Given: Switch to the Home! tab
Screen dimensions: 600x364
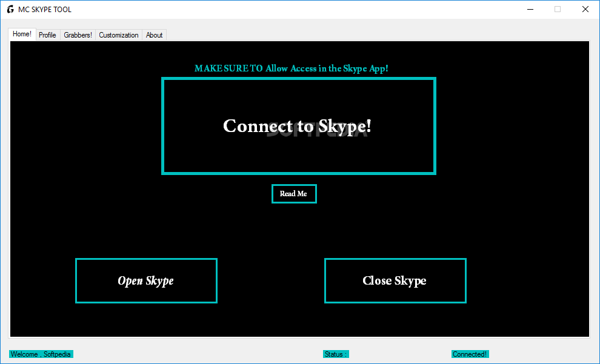Looking at the screenshot, I should pyautogui.click(x=22, y=34).
